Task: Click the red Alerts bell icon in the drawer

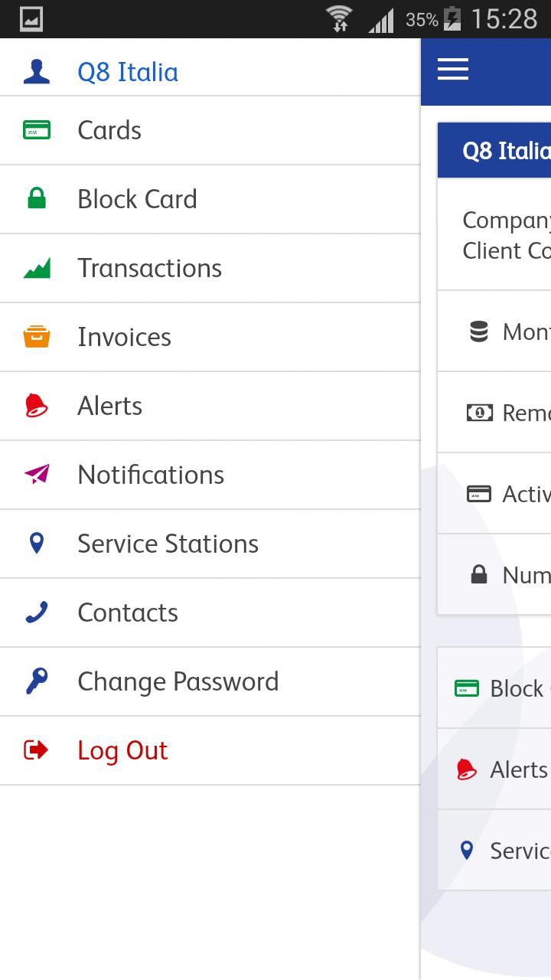Action: pyautogui.click(x=37, y=406)
